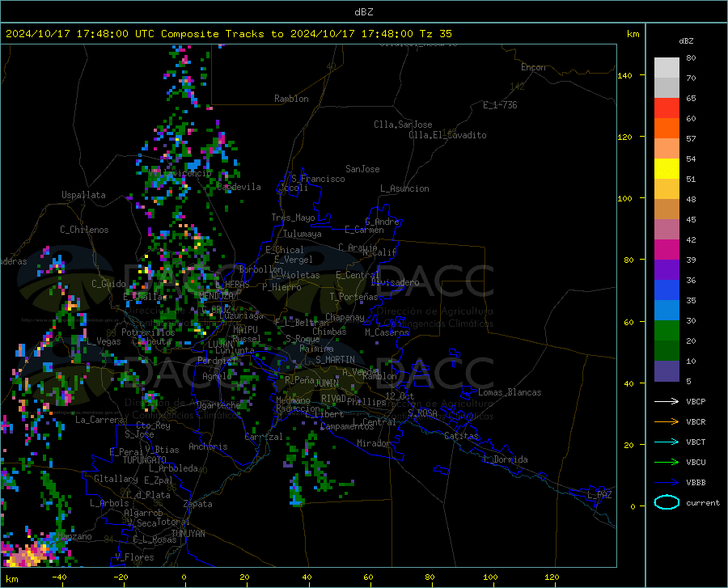This screenshot has height=588, width=728.
Task: Click the MAIPU label
Action: pos(245,329)
